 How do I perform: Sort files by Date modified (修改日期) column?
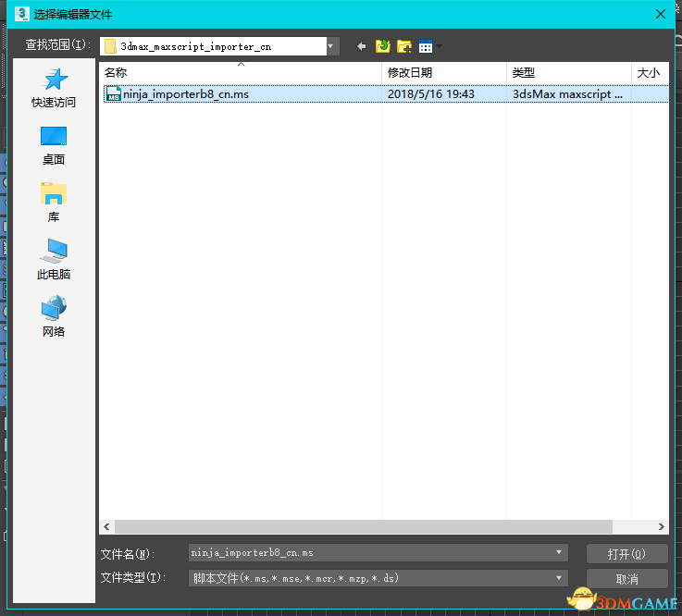click(x=442, y=72)
